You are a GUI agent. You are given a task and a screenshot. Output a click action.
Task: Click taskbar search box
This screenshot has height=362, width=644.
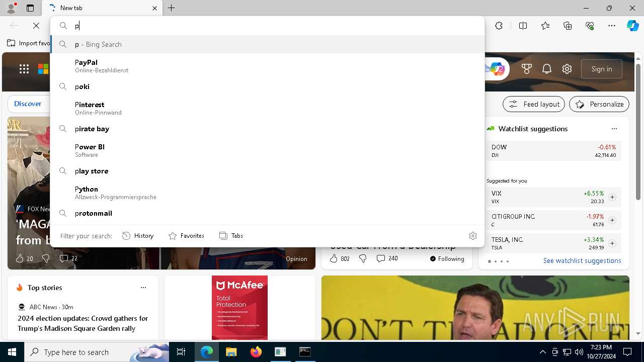click(x=97, y=352)
